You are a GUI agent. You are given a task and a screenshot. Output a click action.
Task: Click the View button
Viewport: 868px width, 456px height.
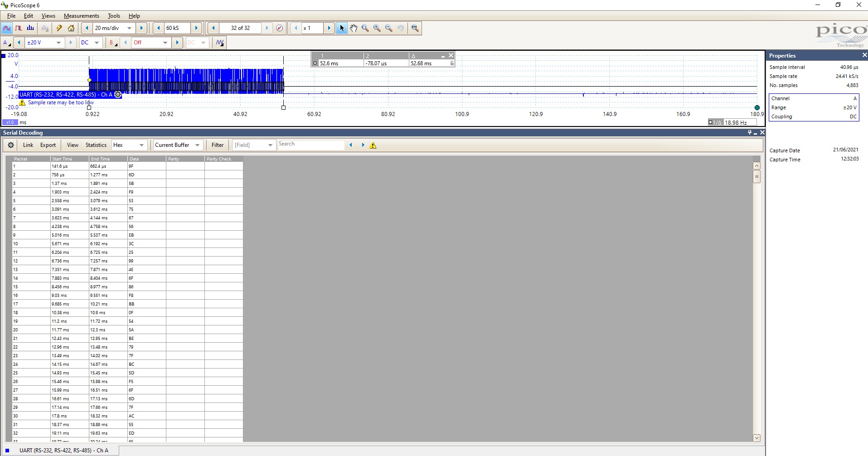click(73, 145)
